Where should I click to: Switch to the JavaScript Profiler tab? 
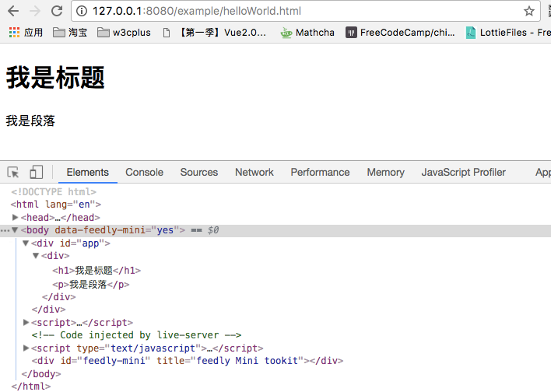point(464,173)
